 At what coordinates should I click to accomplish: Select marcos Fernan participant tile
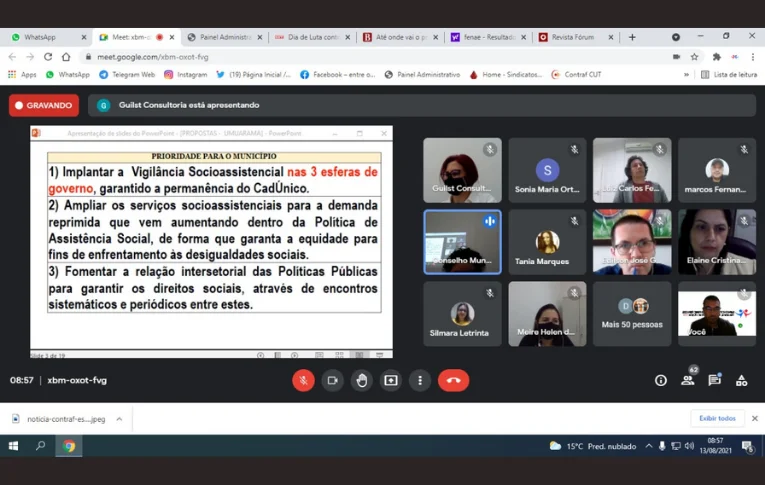tap(717, 170)
